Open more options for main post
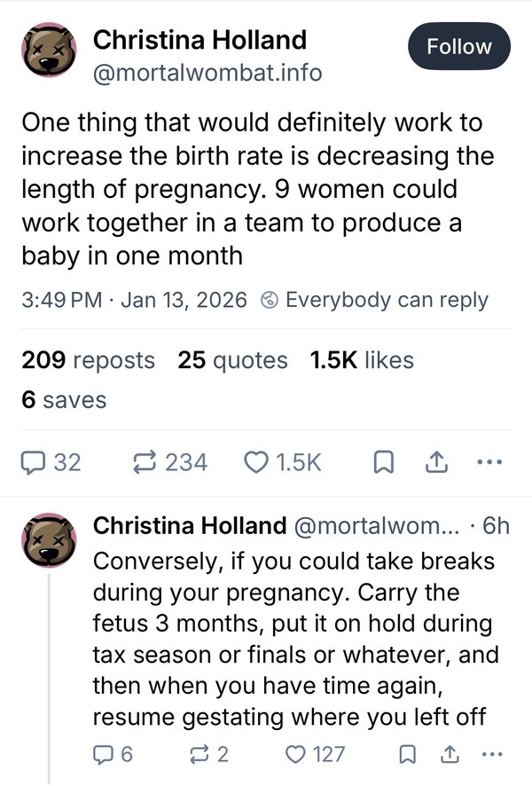Image resolution: width=532 pixels, height=786 pixels. (x=489, y=462)
